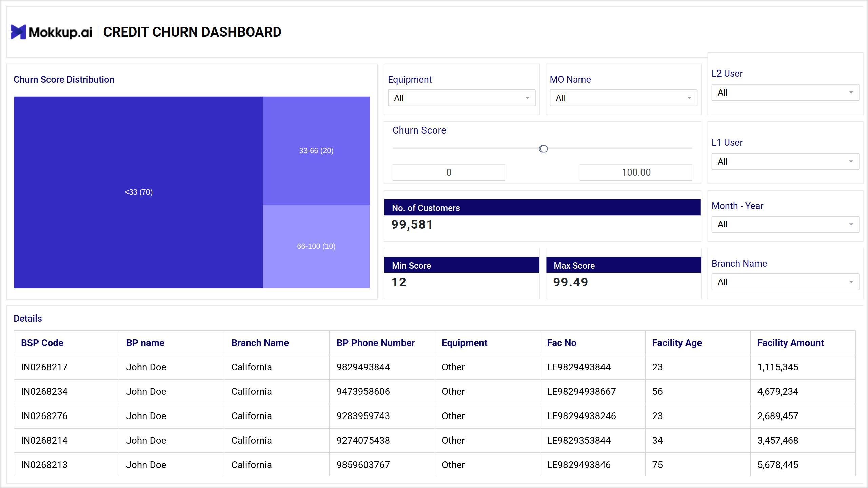Click the Churn Score slider handle
Screen dimensions: 868x488
coord(543,149)
